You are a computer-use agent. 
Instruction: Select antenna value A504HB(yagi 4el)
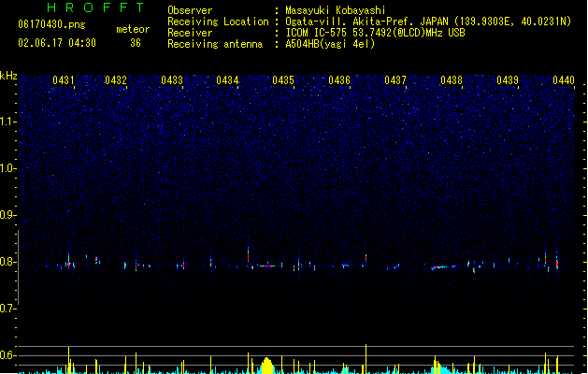pyautogui.click(x=330, y=44)
